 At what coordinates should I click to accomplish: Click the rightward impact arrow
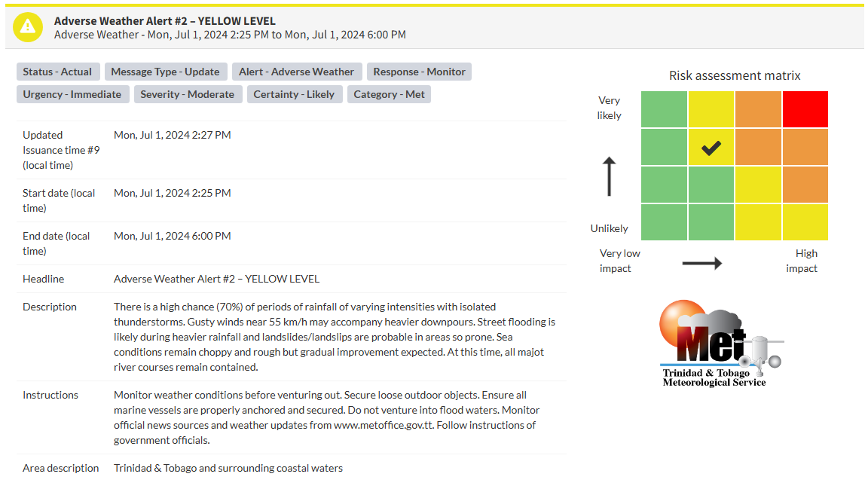[x=702, y=263]
